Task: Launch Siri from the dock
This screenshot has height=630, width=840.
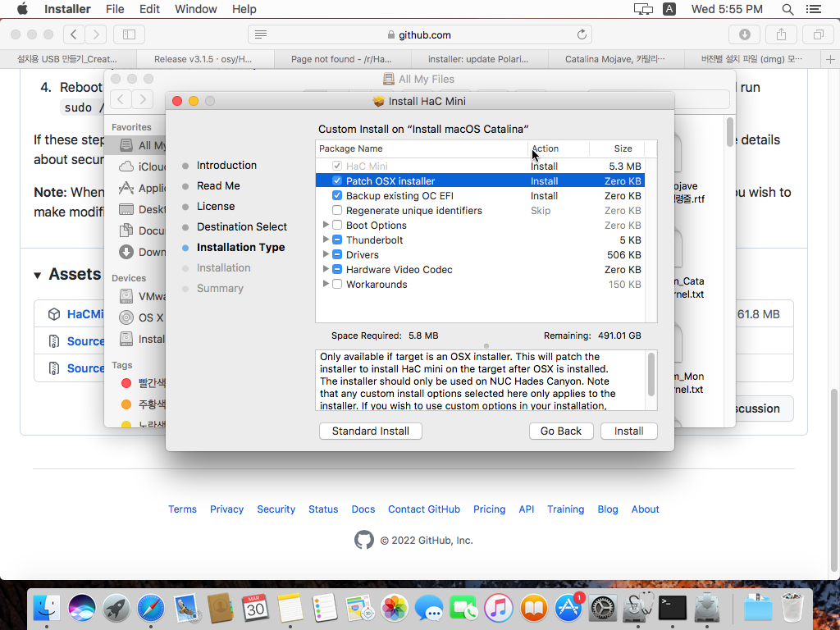Action: click(81, 608)
